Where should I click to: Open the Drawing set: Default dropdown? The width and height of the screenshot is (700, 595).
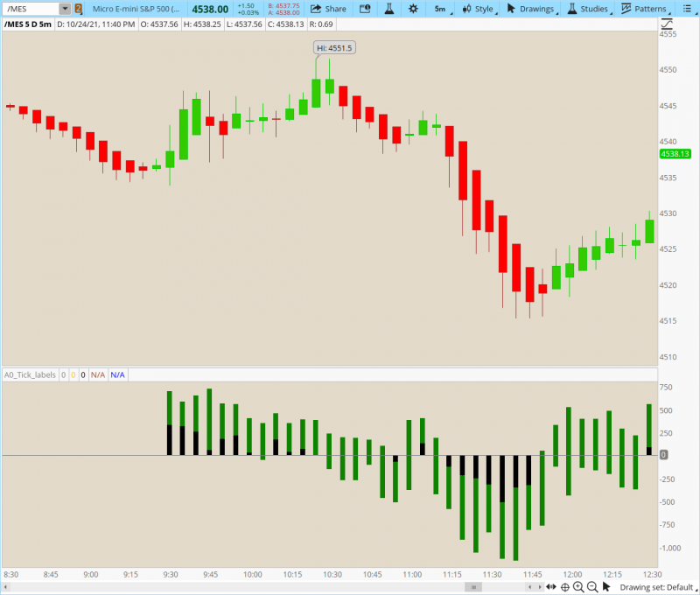point(658,587)
